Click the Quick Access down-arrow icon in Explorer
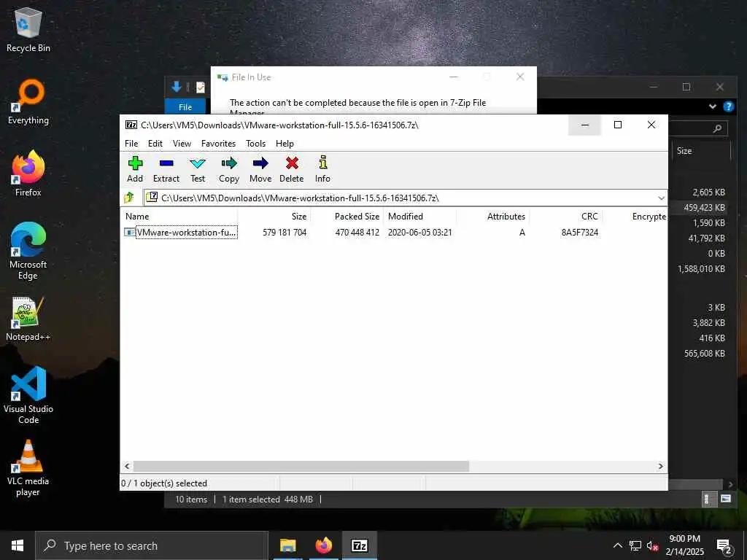The width and height of the screenshot is (747, 560). [177, 87]
